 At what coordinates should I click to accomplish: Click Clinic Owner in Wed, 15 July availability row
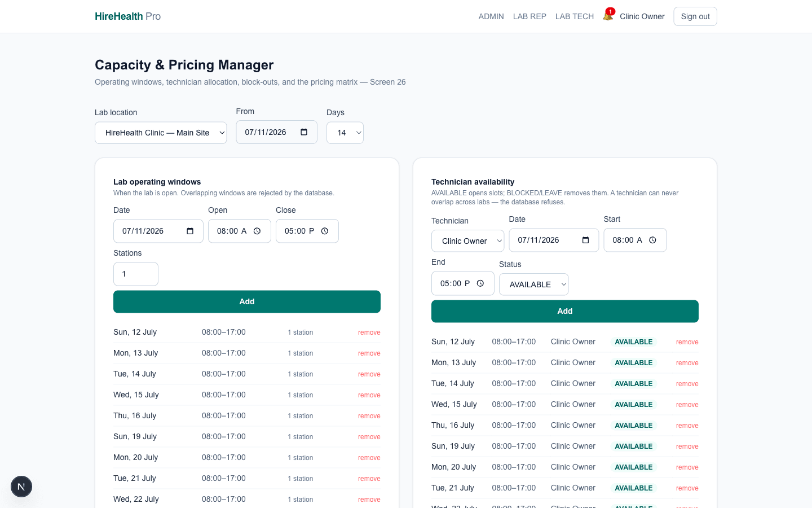pyautogui.click(x=573, y=404)
